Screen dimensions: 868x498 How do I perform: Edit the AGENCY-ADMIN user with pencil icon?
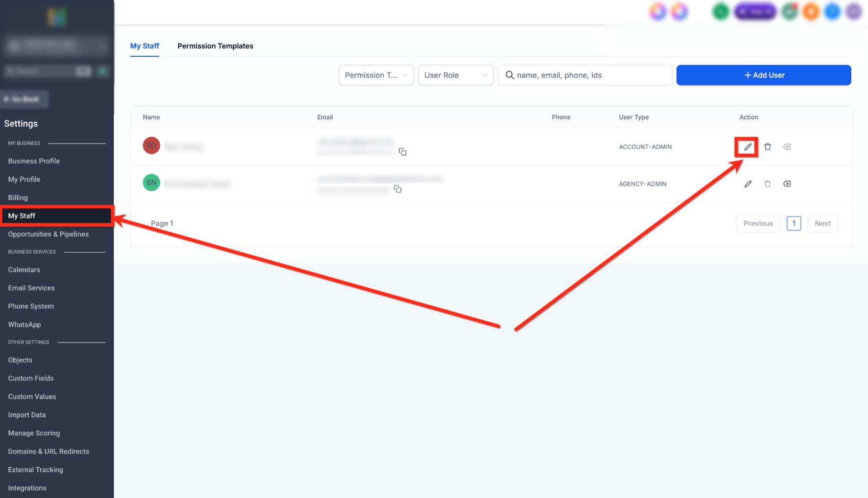748,184
